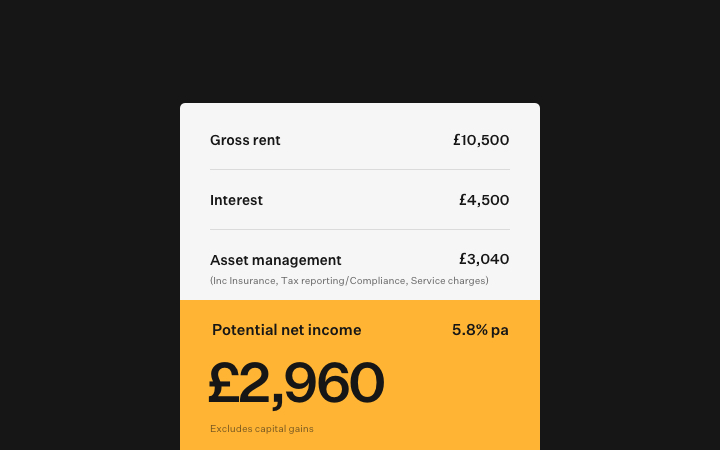720x450 pixels.
Task: Click the divider line below Gross rent
Action: 360,170
